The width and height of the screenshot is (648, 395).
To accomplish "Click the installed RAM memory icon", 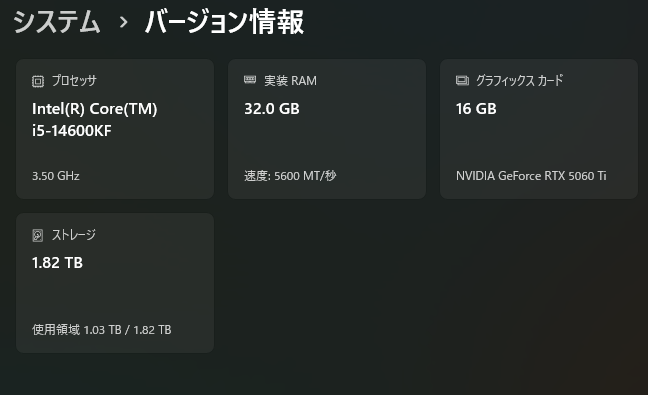I will pos(250,80).
